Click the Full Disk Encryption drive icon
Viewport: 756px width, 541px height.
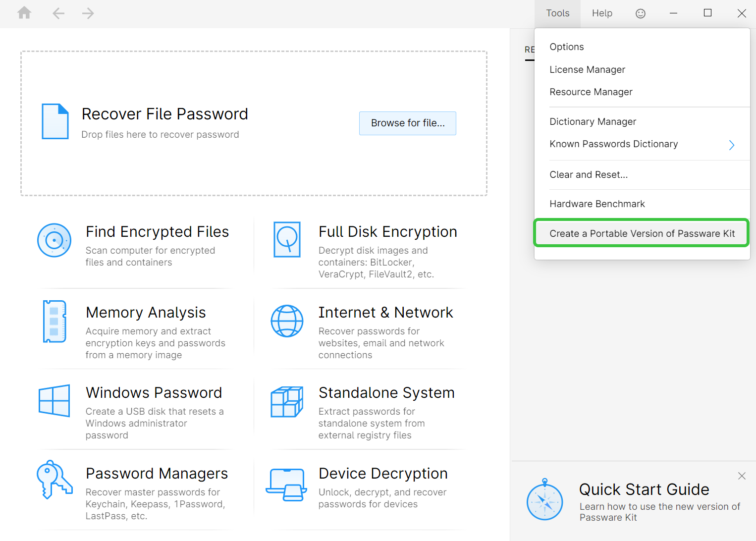287,240
